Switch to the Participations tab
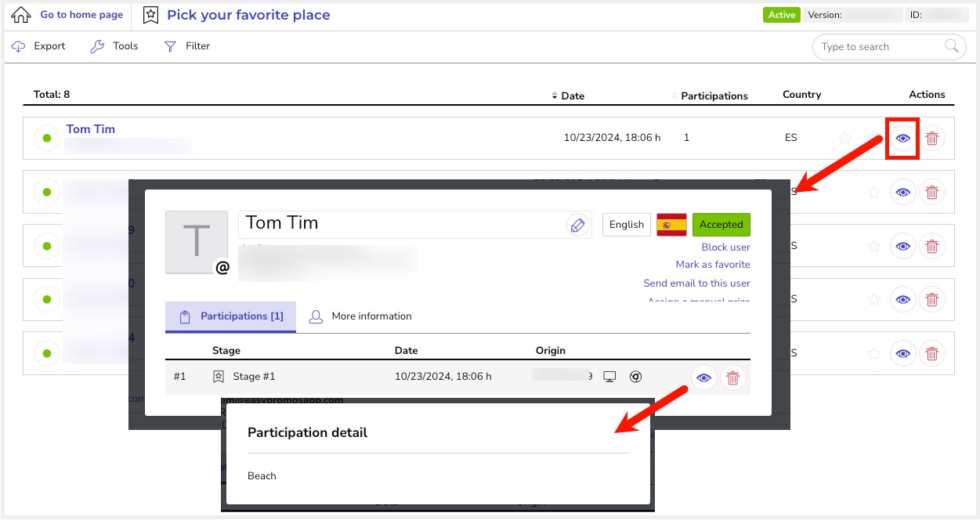The image size is (980, 520). 231,316
